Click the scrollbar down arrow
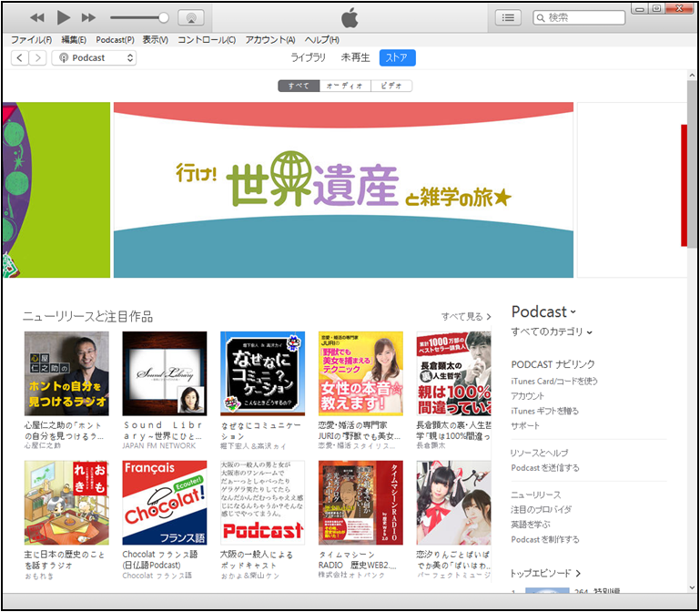This screenshot has width=700, height=612. (693, 588)
